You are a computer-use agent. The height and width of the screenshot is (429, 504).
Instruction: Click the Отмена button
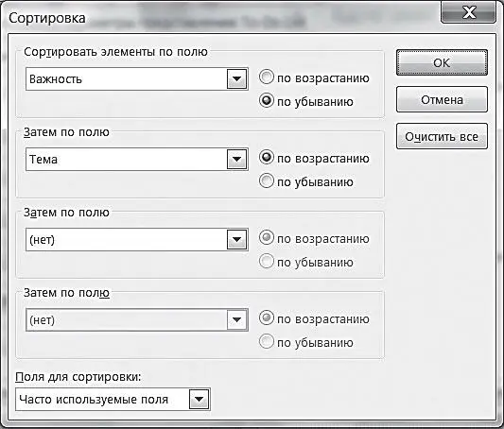click(x=442, y=99)
